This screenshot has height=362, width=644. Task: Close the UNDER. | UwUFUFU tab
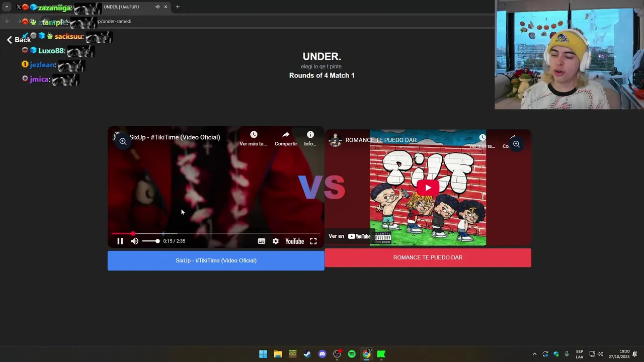pos(166,7)
